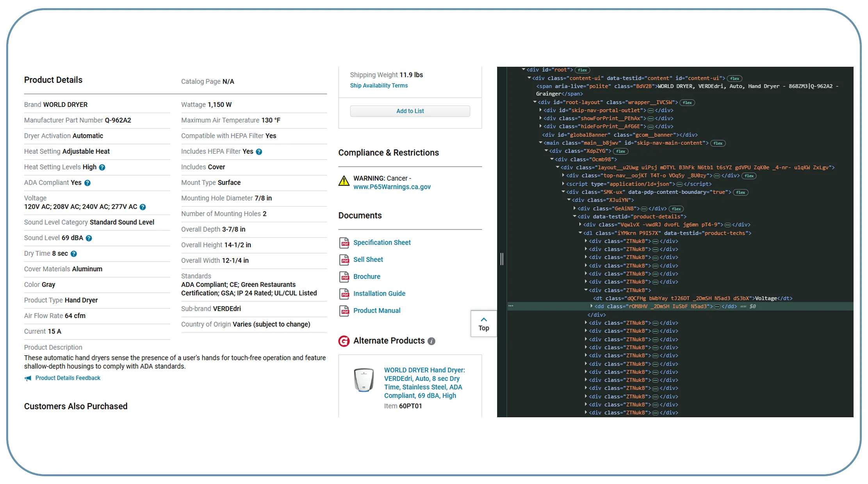Expand the showForPrint div node

tap(540, 118)
